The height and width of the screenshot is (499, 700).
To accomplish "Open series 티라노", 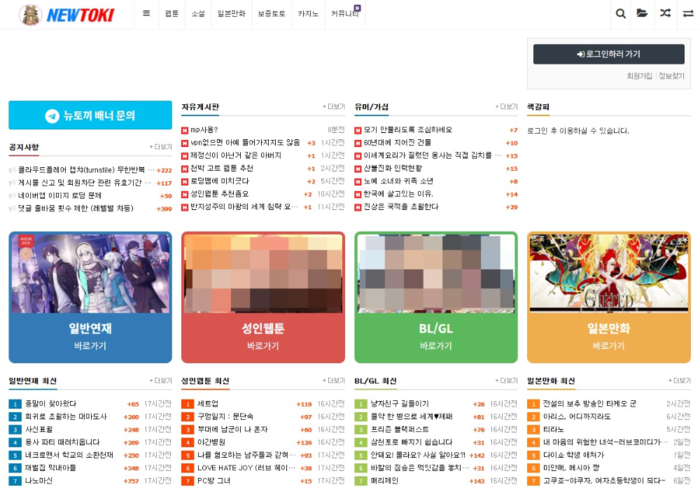I will pos(553,430).
